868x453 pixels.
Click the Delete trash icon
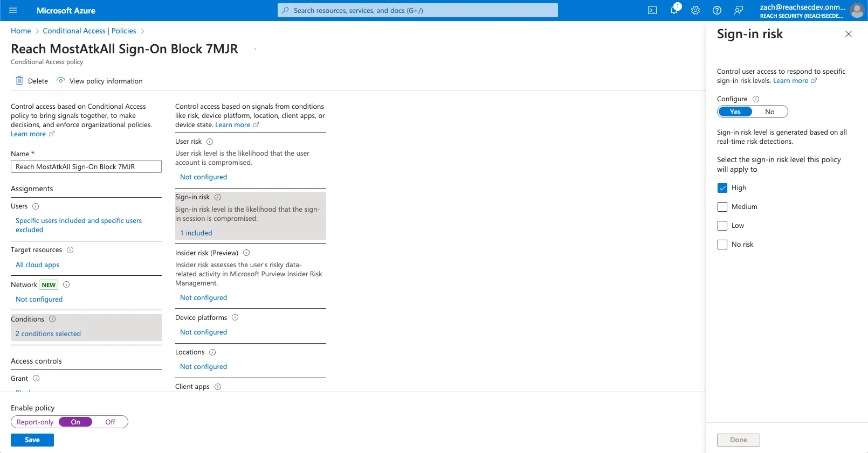pyautogui.click(x=19, y=81)
